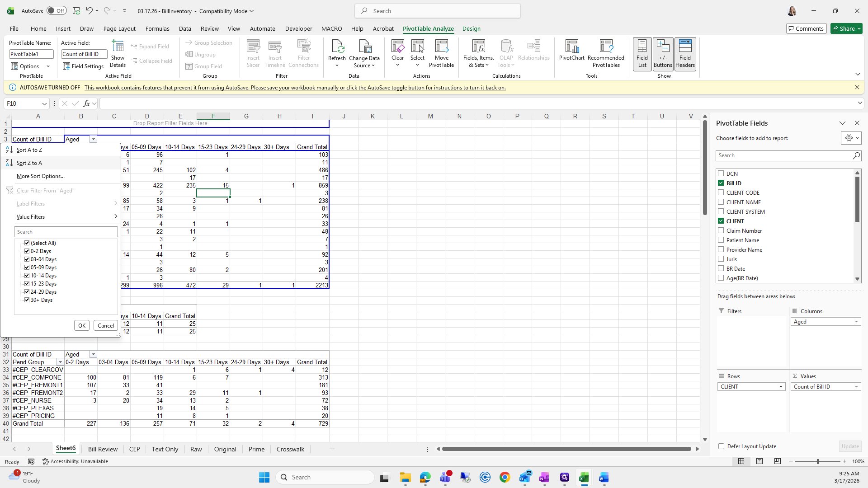Viewport: 868px width, 488px height.
Task: Choose Sort Z to A
Action: (x=29, y=163)
